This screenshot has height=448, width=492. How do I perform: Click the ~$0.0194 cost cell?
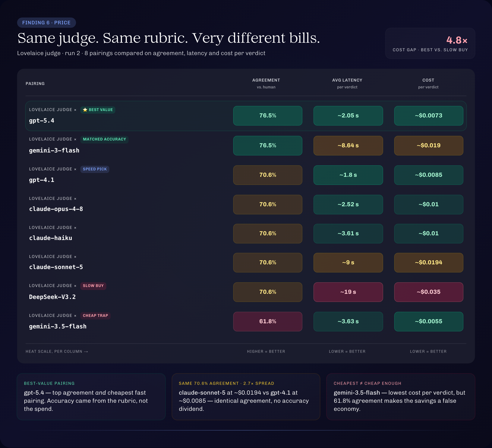429,263
